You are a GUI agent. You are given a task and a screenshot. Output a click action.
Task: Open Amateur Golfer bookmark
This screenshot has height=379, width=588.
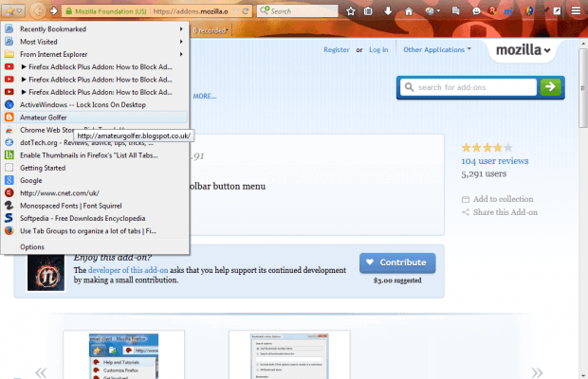tap(95, 117)
